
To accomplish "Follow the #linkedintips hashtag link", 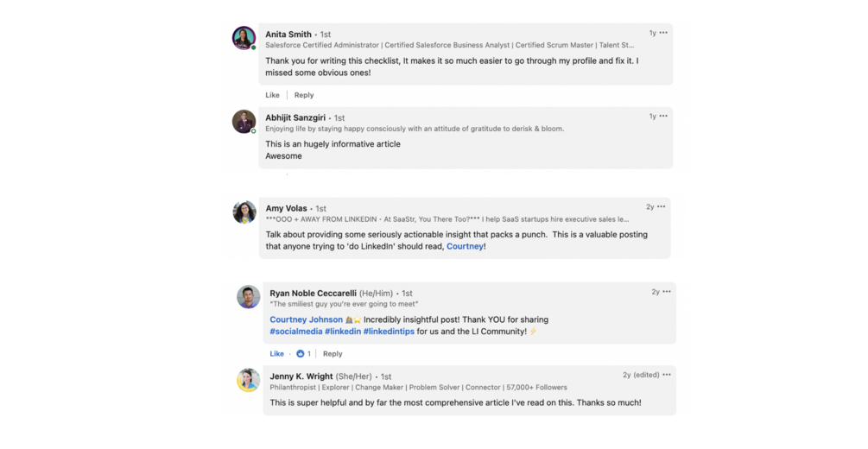I will 389,332.
